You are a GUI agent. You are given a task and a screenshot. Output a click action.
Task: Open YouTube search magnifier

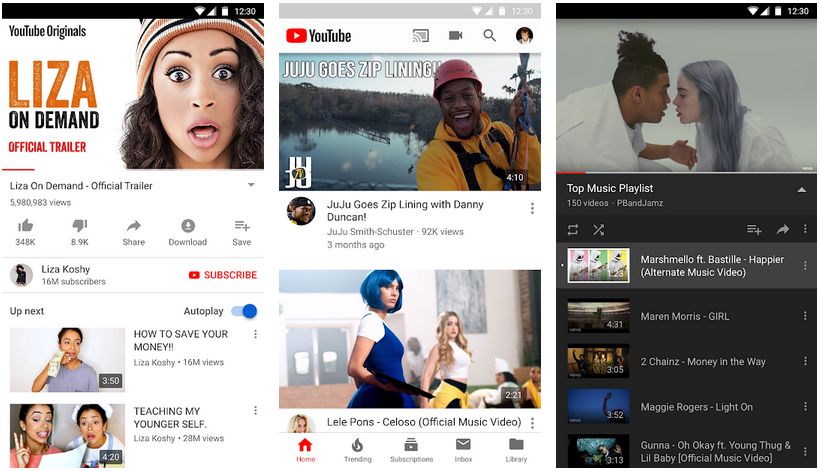pyautogui.click(x=489, y=36)
